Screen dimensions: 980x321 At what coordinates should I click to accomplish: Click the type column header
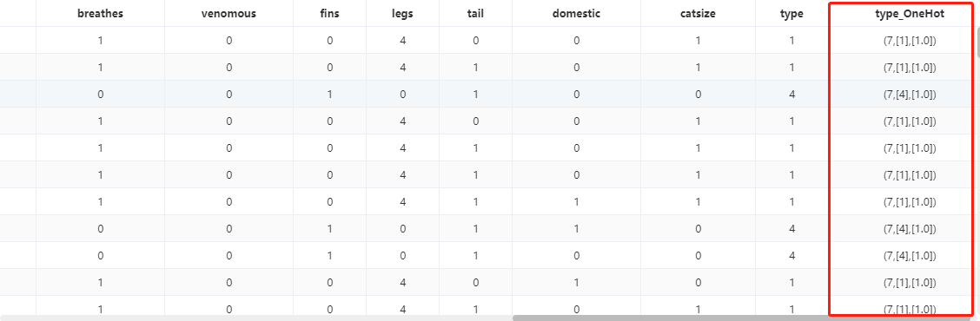pyautogui.click(x=791, y=14)
